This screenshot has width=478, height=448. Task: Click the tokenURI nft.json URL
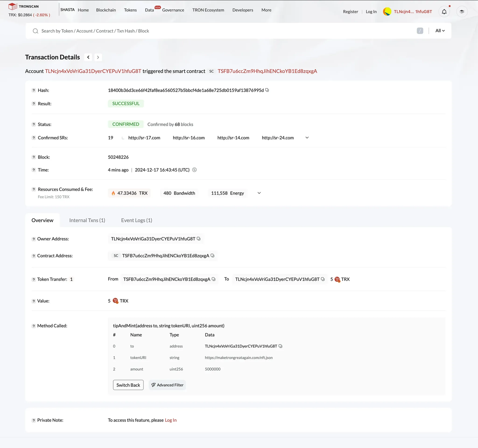pos(239,358)
